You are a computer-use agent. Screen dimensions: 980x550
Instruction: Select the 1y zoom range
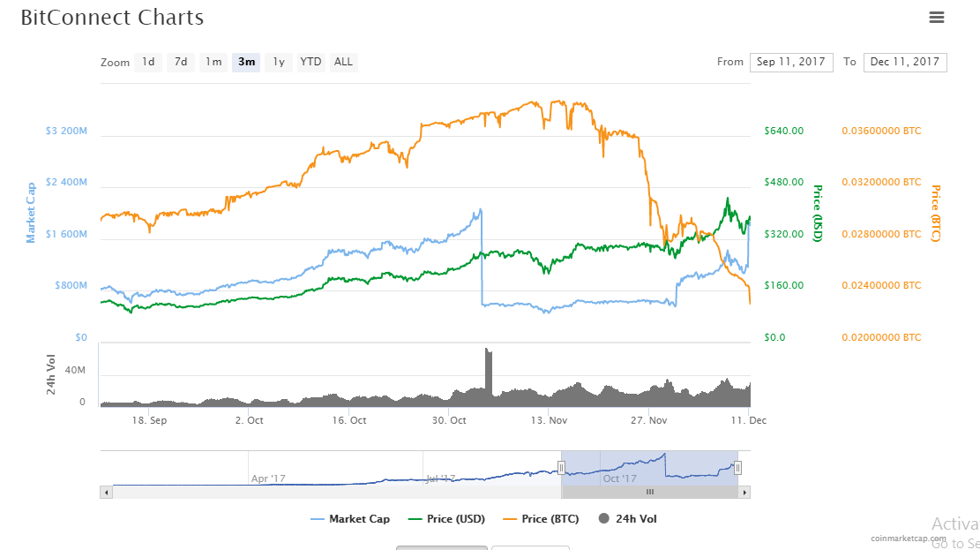tap(279, 62)
